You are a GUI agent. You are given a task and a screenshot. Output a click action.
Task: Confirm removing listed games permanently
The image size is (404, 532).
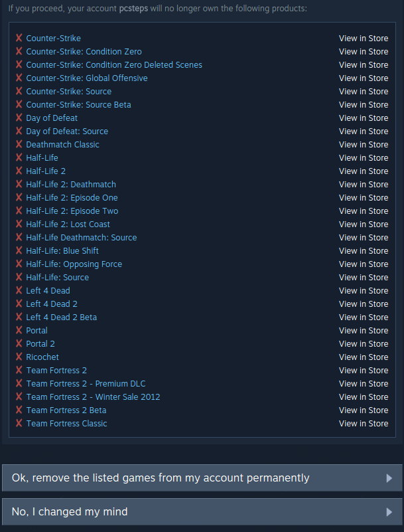coord(202,478)
